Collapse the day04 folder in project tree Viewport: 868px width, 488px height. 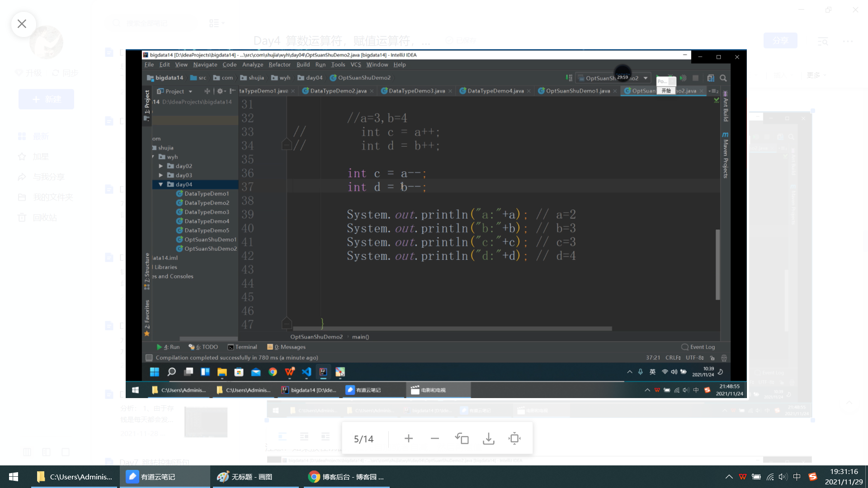[161, 184]
